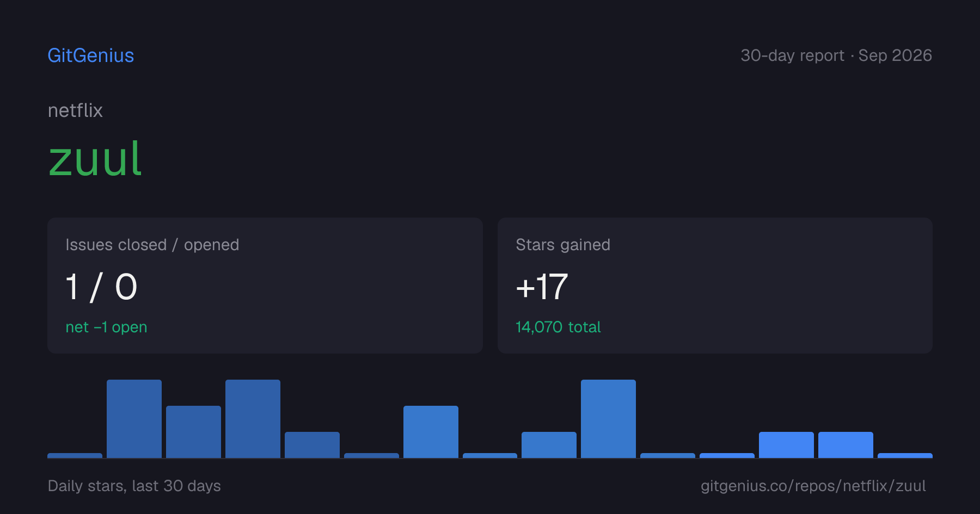
Task: Open the Issues closed / opened card
Action: click(x=265, y=286)
